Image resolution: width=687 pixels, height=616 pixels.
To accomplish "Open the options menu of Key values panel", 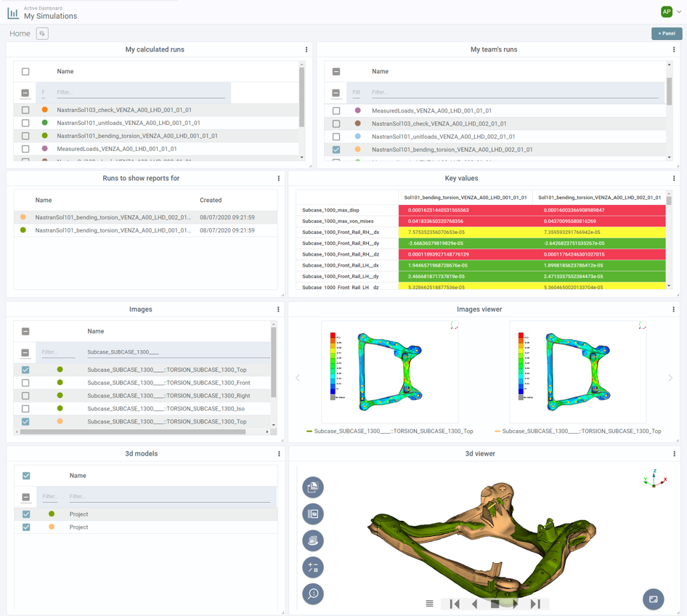I will pyautogui.click(x=673, y=178).
